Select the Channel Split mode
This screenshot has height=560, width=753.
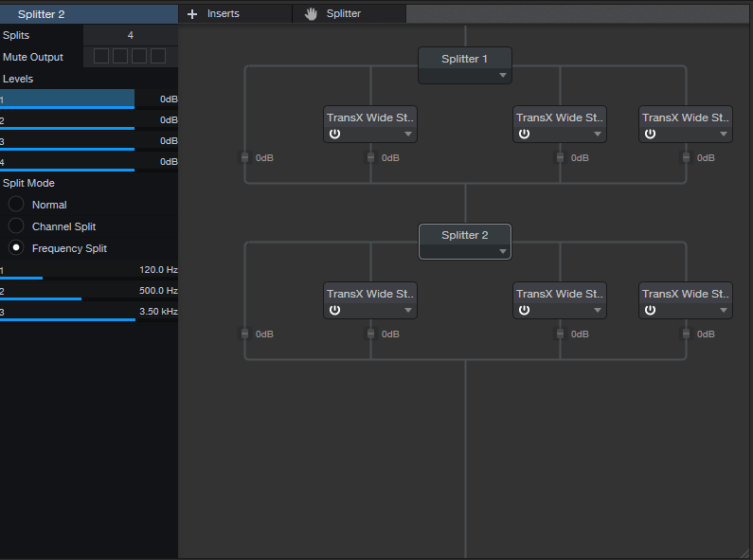(x=16, y=226)
